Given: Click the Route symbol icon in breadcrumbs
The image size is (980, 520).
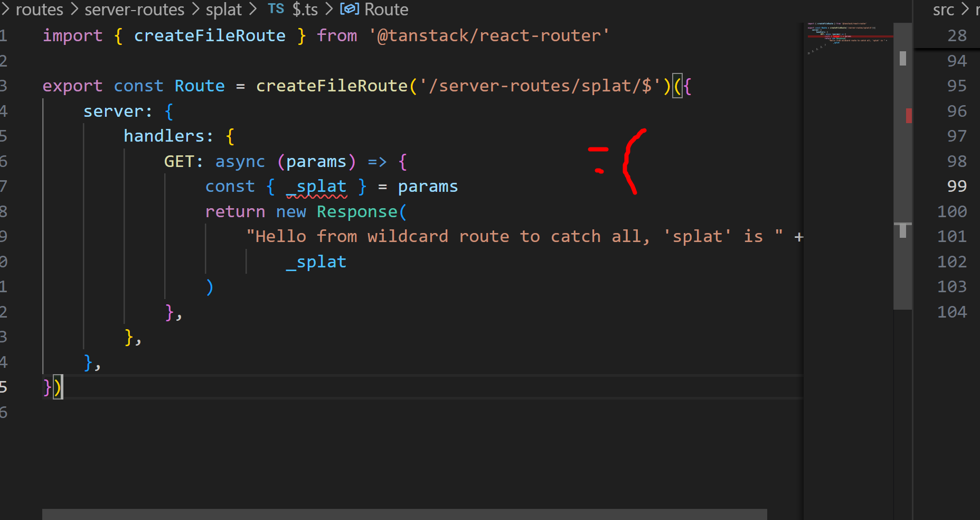Looking at the screenshot, I should pos(350,9).
